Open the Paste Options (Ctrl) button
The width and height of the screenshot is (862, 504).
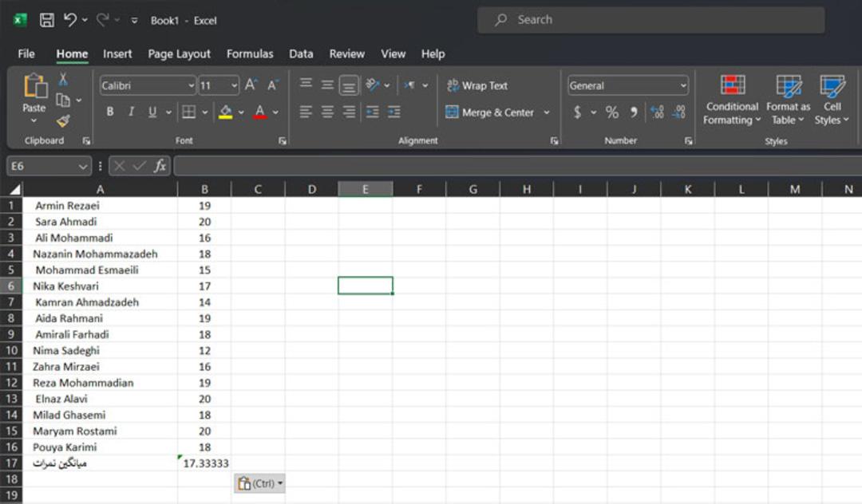(x=259, y=483)
